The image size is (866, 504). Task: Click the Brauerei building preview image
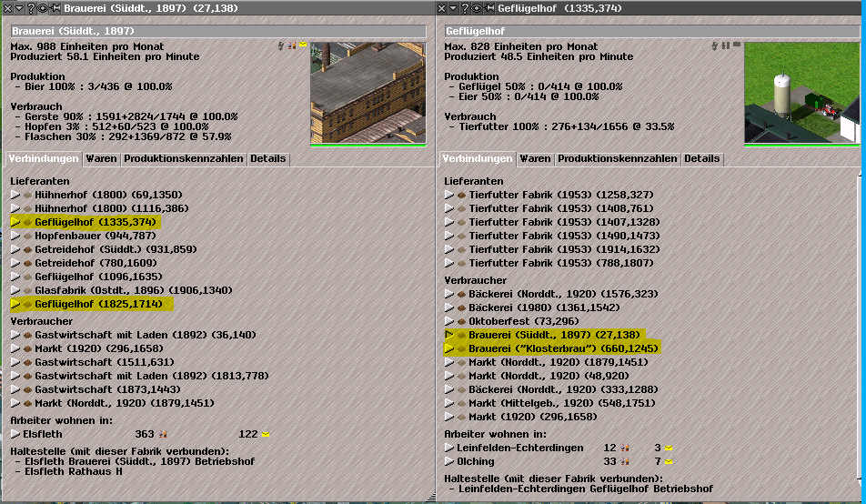tap(367, 93)
